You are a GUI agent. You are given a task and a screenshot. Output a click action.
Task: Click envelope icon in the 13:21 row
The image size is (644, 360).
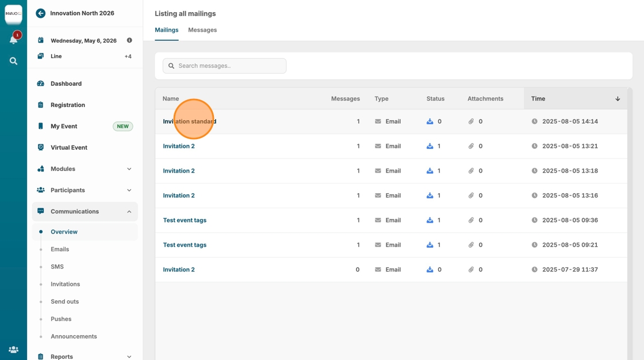pos(378,146)
